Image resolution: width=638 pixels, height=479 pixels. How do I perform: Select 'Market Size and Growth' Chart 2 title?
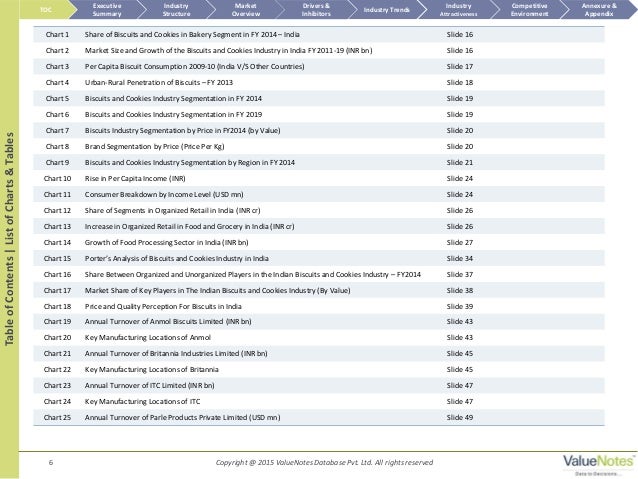pyautogui.click(x=228, y=50)
